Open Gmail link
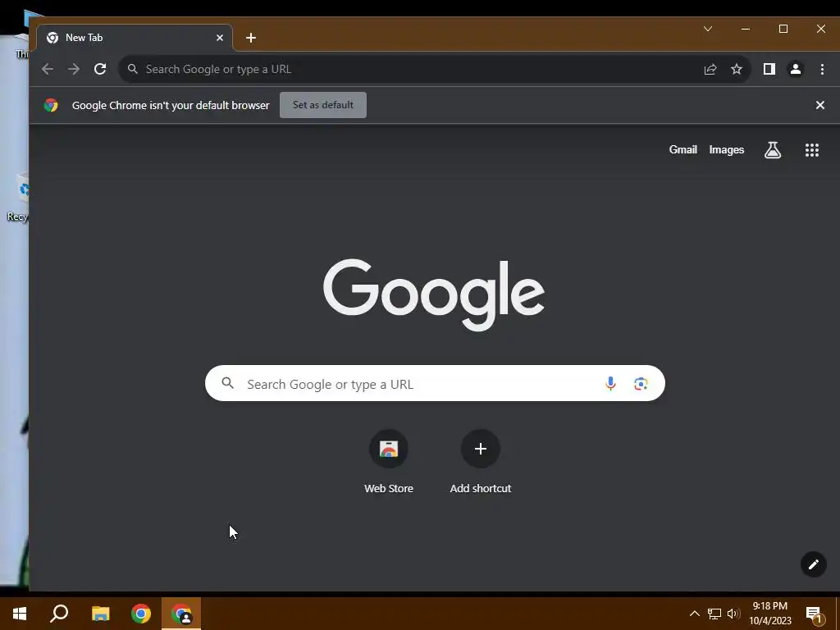Screen dimensions: 840x630 point(683,150)
